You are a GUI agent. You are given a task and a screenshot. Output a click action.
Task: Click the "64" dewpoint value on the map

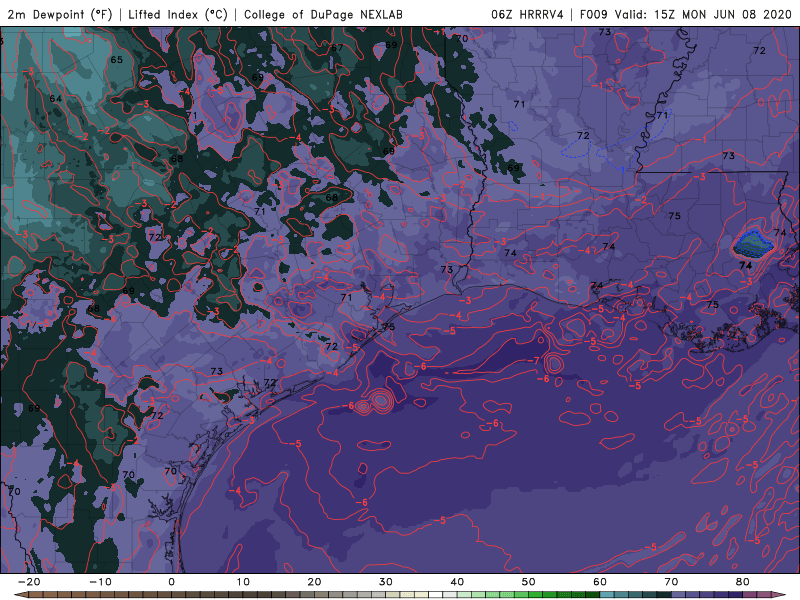[x=56, y=98]
